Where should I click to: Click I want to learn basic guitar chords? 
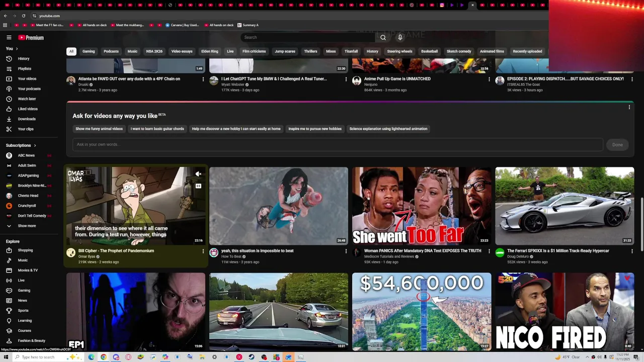tap(157, 129)
